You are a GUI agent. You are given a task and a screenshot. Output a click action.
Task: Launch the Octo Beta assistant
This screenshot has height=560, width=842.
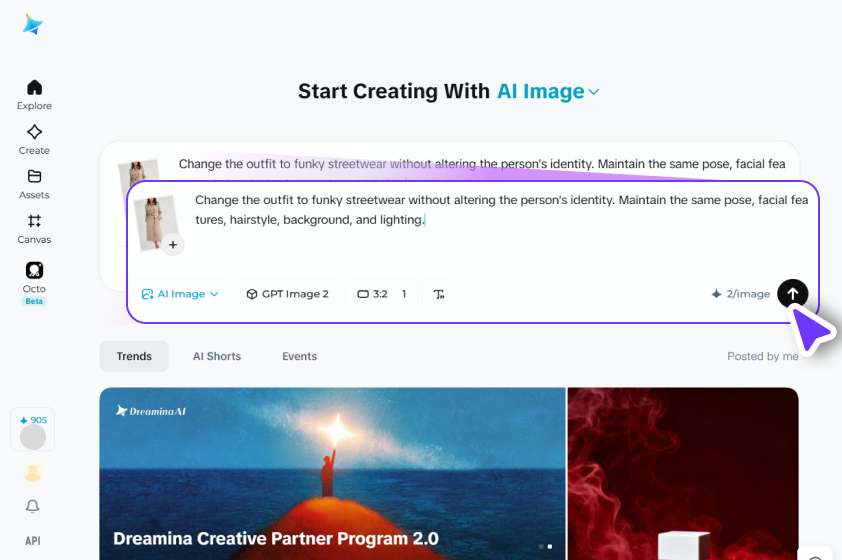coord(34,283)
